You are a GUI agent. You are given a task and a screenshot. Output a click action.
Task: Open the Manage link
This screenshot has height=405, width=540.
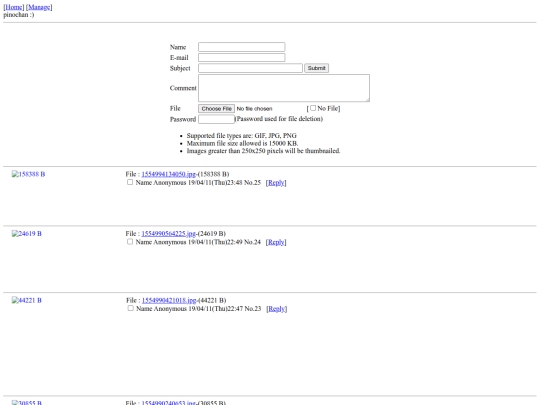pos(39,7)
